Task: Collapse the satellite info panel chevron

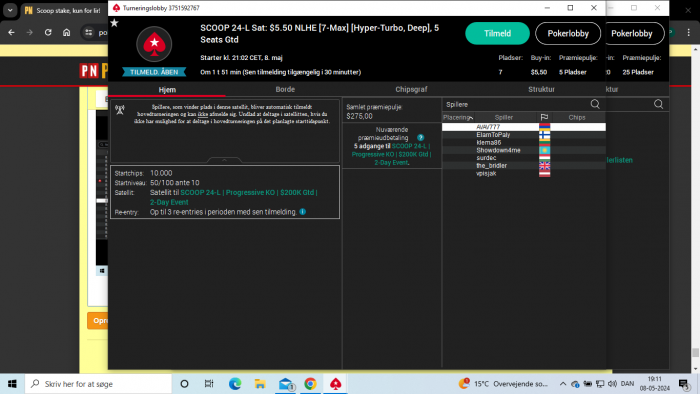Action: point(225,160)
